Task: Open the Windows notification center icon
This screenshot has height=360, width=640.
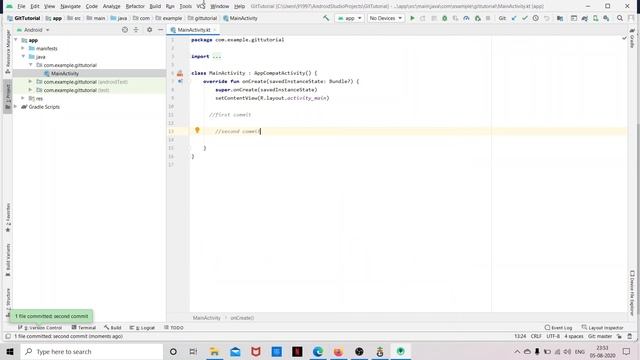Action: tap(627, 351)
